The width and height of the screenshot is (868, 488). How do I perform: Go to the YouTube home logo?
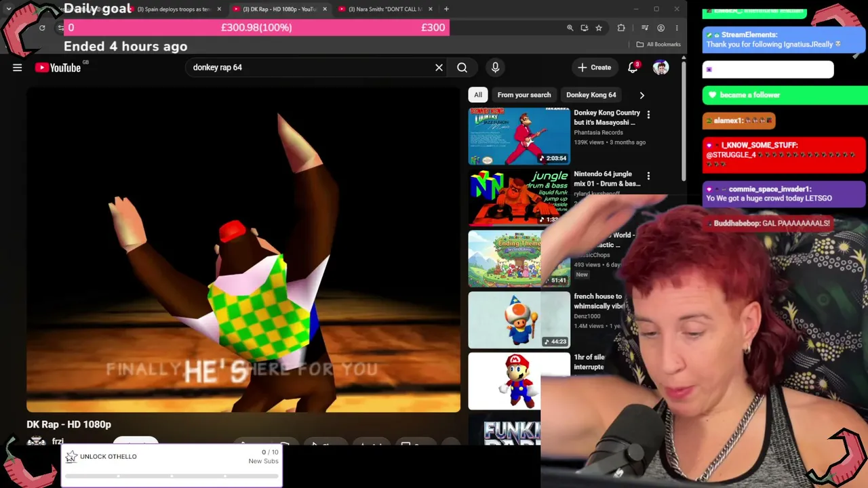pos(58,67)
